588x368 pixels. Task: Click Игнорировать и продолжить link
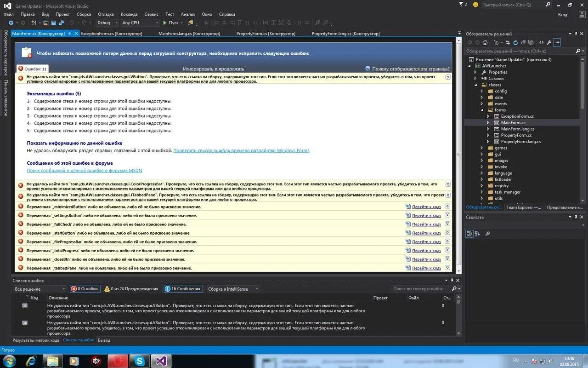tap(214, 69)
